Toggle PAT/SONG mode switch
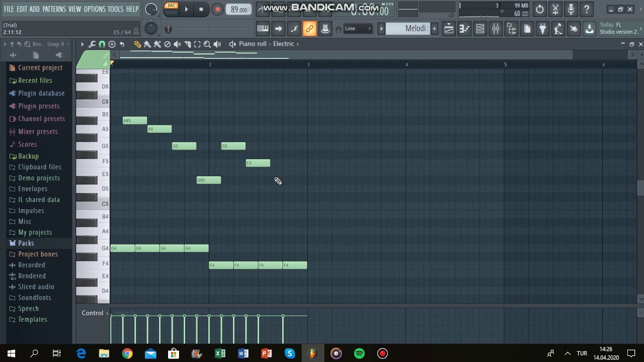Viewport: 644px width, 362px height. pos(172,9)
